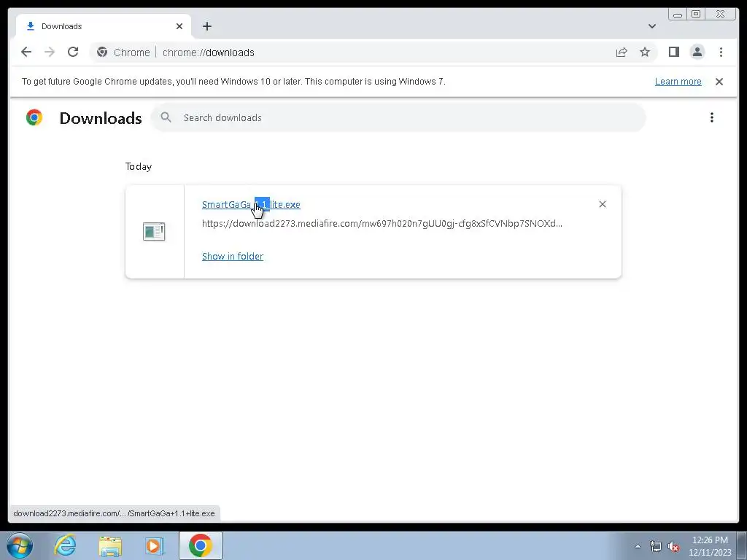Go back using the browser back arrow

click(x=26, y=52)
